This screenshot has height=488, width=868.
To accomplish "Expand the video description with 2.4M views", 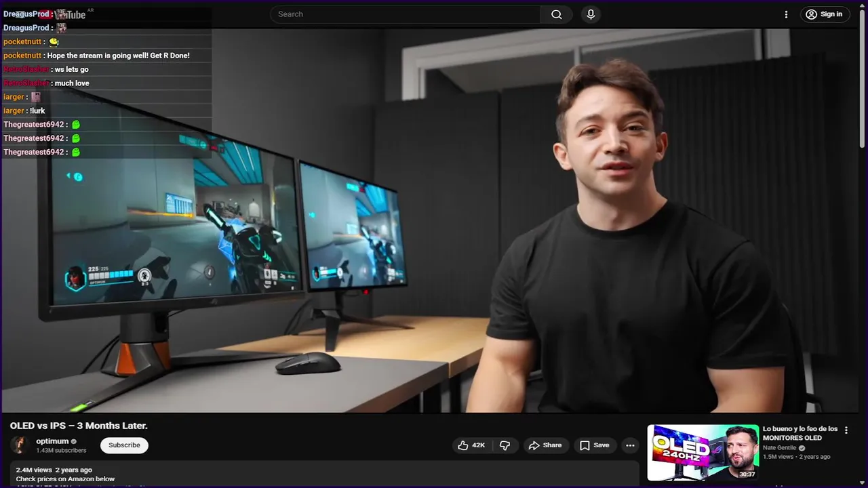I will (324, 474).
